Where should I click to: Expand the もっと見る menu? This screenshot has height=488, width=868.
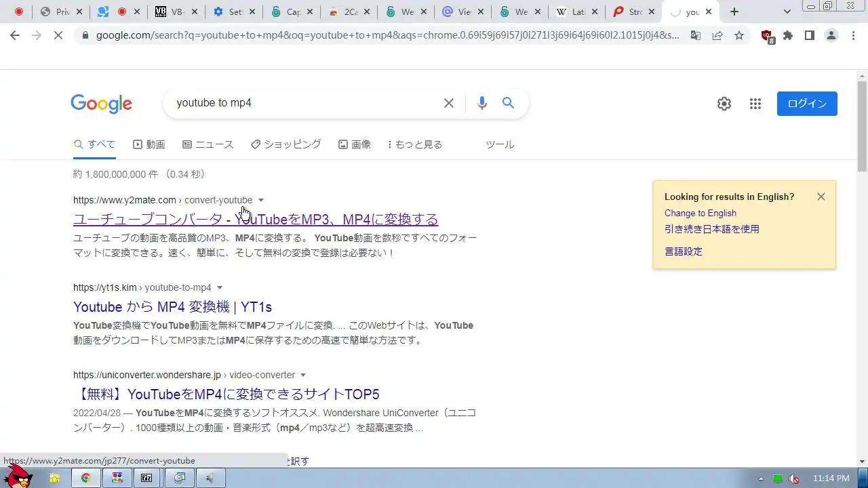[415, 144]
